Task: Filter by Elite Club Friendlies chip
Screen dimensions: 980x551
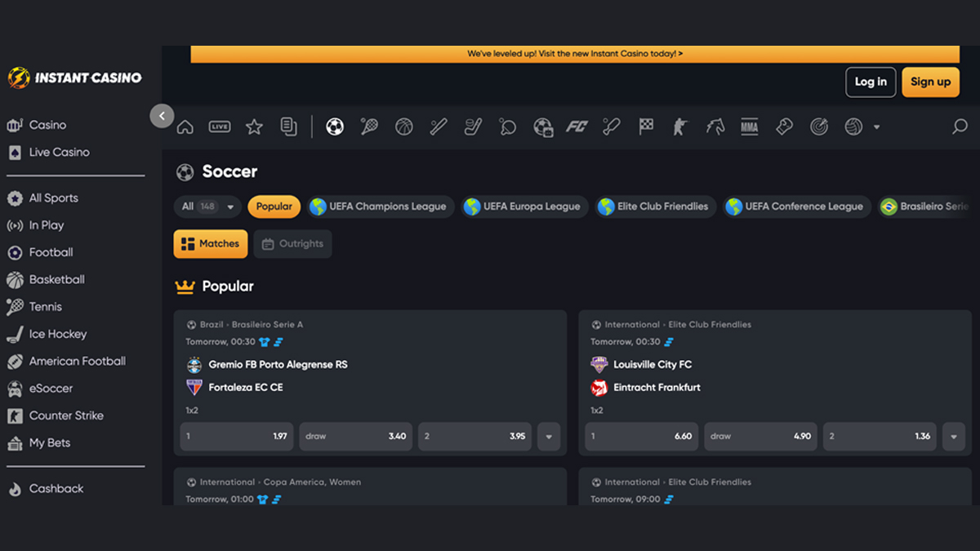Action: 655,207
